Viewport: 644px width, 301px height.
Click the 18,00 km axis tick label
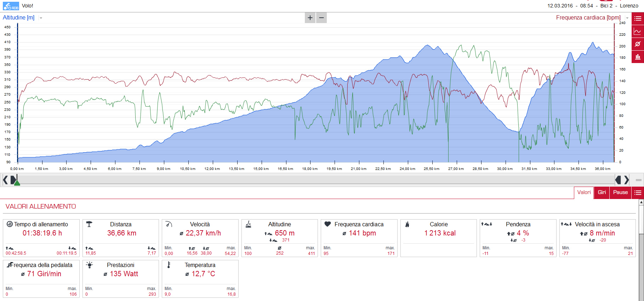point(310,169)
